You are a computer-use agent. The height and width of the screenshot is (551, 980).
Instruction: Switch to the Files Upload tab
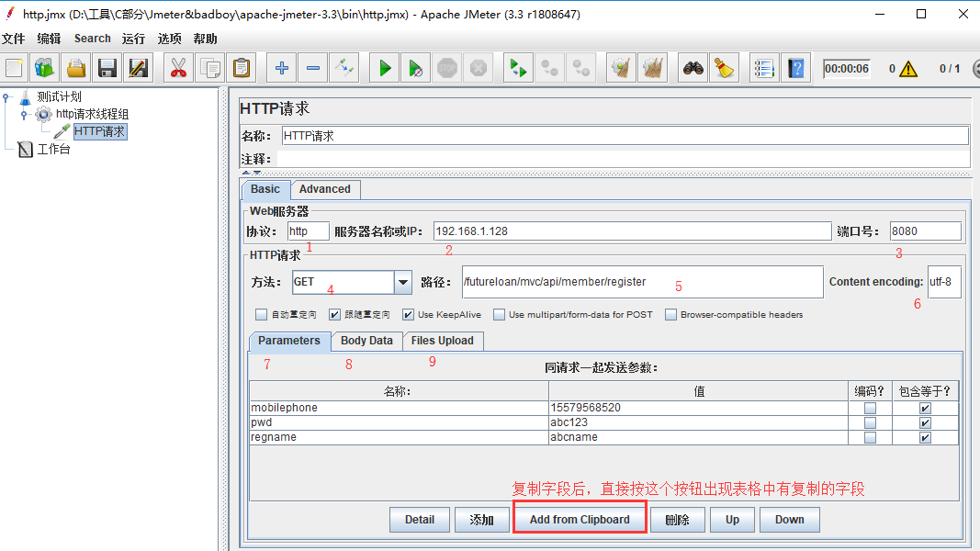point(443,341)
